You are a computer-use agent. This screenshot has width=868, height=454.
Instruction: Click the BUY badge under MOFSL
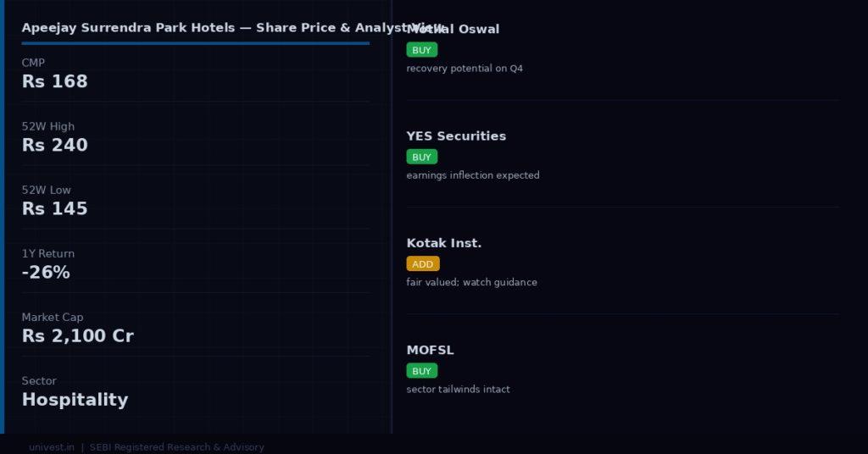coord(422,371)
